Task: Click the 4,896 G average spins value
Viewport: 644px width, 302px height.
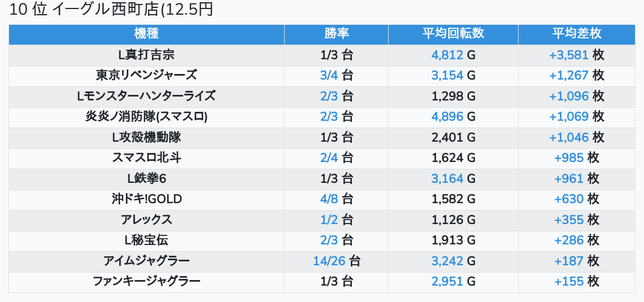Action: pos(447,117)
